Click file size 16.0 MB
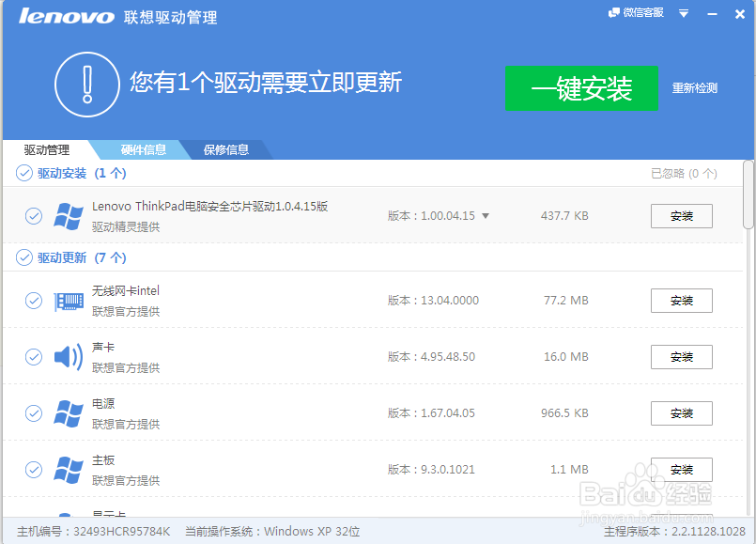The width and height of the screenshot is (756, 544). click(x=566, y=357)
